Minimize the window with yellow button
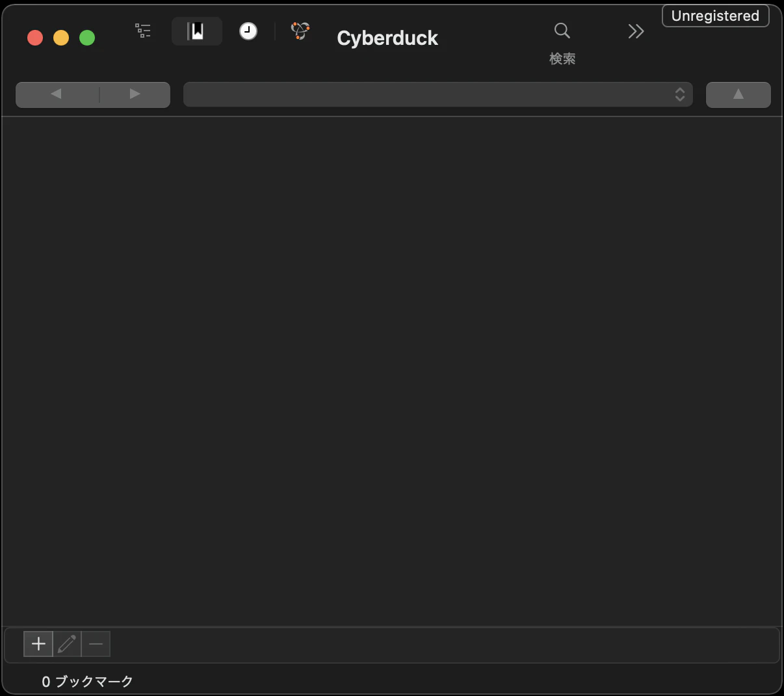784x696 pixels. (x=61, y=38)
